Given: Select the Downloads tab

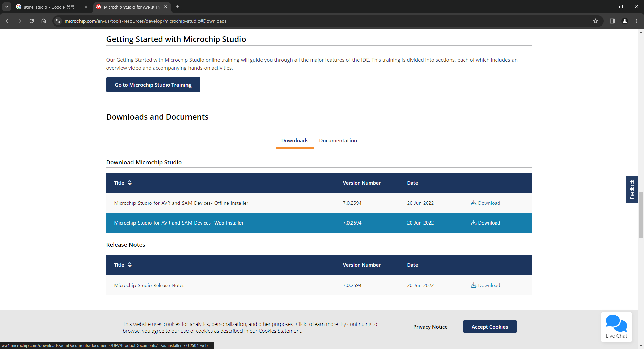Looking at the screenshot, I should coord(295,141).
